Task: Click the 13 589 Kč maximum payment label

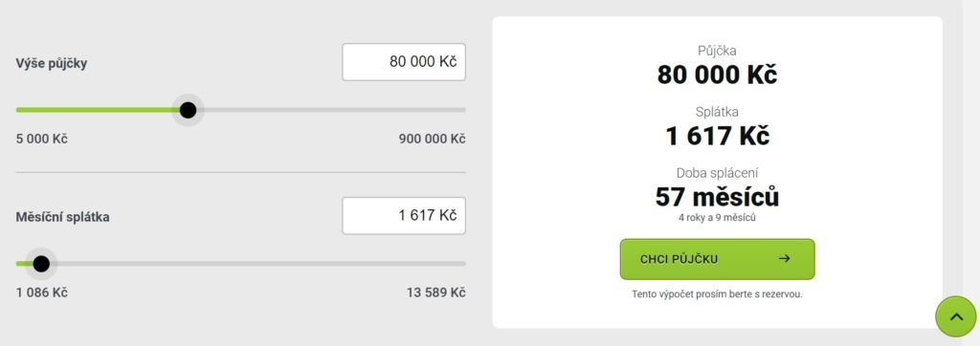Action: 436,292
